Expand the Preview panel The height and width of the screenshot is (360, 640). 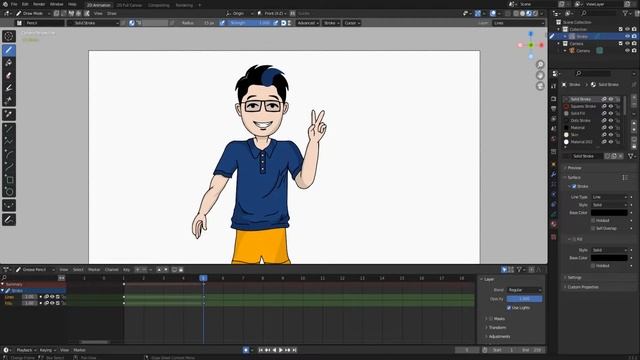point(574,168)
